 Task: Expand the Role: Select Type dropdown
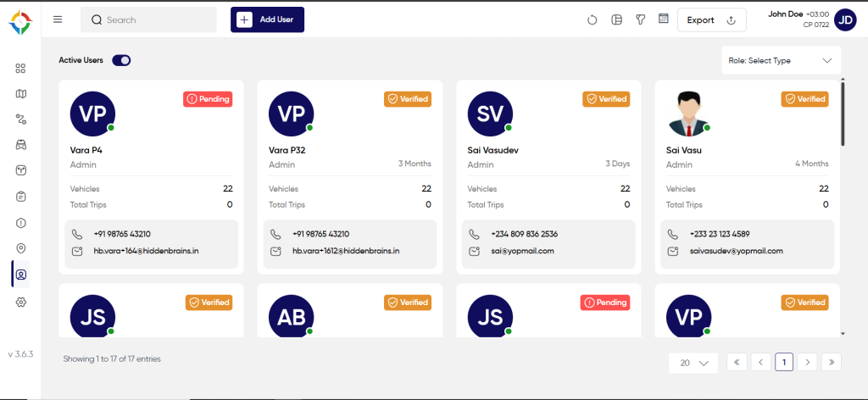pyautogui.click(x=781, y=60)
